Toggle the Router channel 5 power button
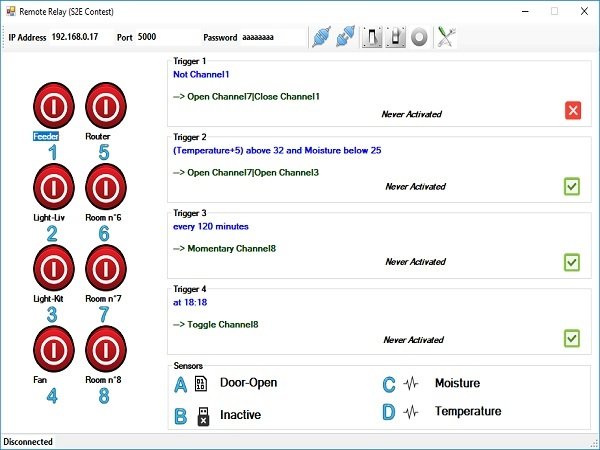 pyautogui.click(x=106, y=106)
